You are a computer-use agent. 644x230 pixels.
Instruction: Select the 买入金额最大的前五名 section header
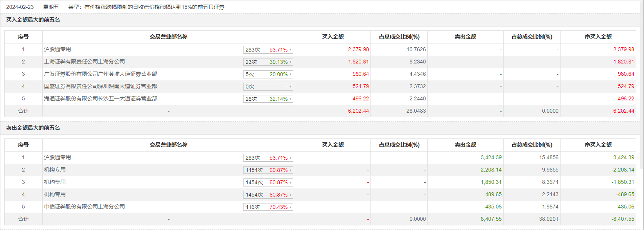(33, 20)
